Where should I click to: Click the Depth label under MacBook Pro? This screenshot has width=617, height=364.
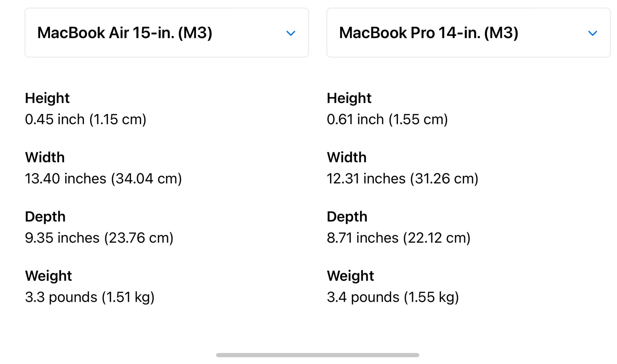coord(347,217)
